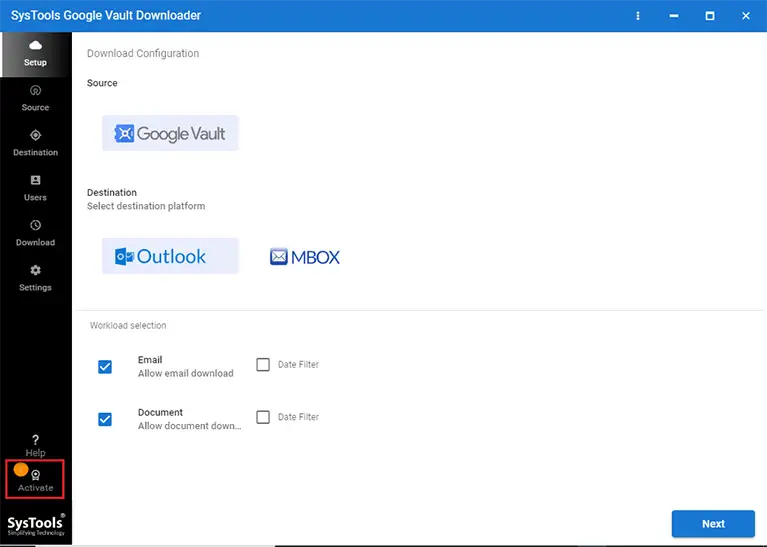Viewport: 767px width, 547px height.
Task: Uncheck the Email workload checkbox
Action: (105, 367)
